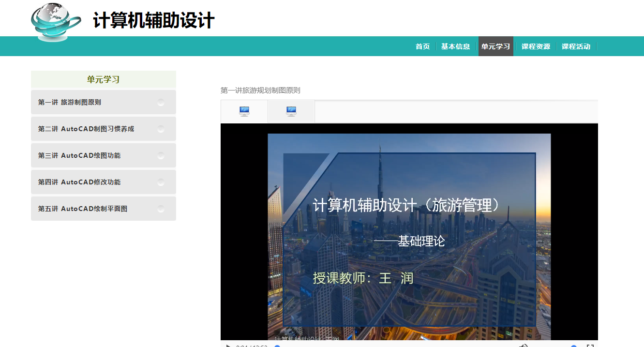
Task: Click the round indicator beside 第五讲 AutoCAD绘制平面图
Action: point(161,209)
